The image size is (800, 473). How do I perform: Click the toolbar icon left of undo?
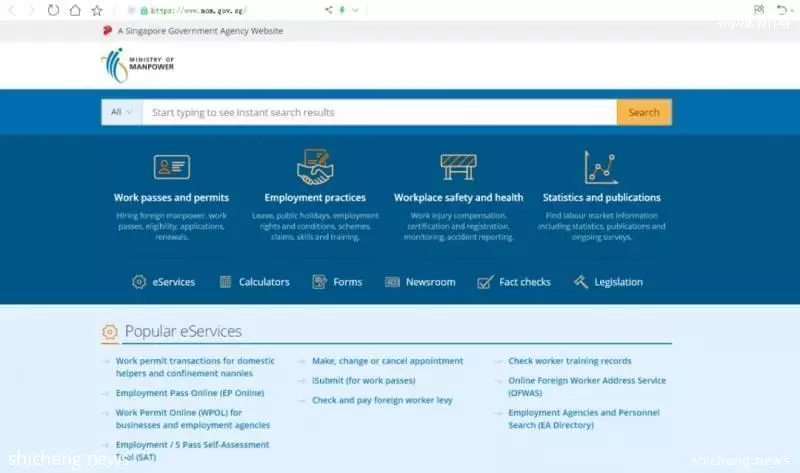[759, 10]
